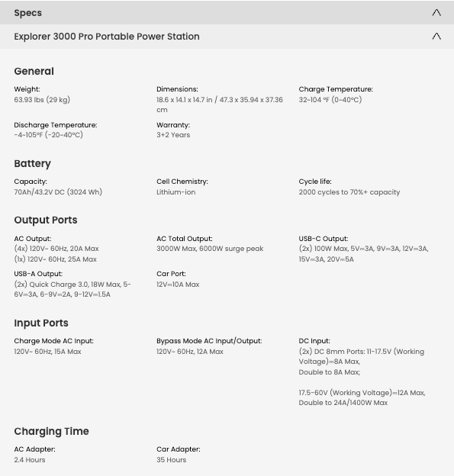Select the Charging Time heading
The image size is (454, 476).
coord(51,431)
